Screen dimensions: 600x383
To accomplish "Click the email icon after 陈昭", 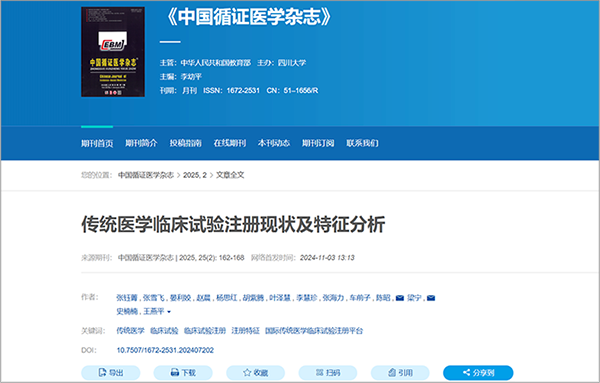I will coord(400,298).
